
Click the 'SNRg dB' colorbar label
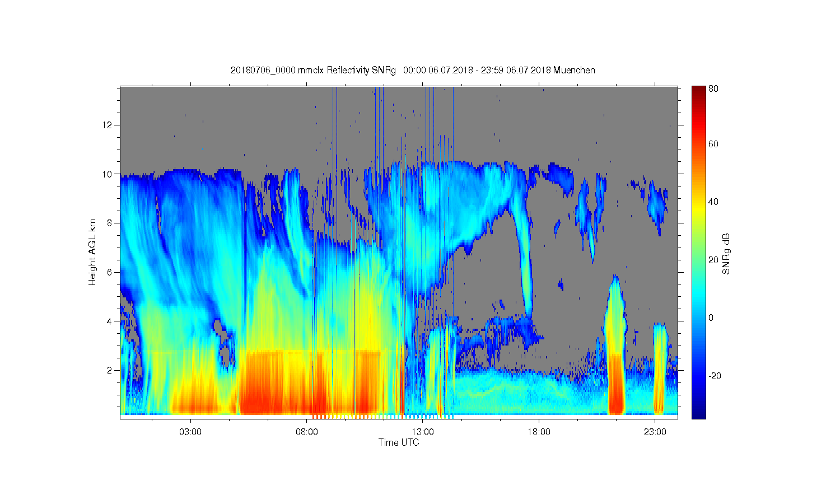726,253
